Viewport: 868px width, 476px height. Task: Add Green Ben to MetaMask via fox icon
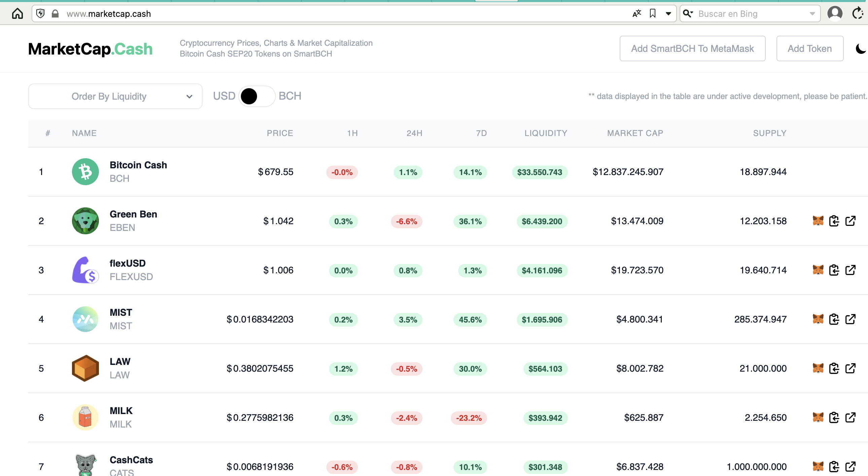[818, 221]
